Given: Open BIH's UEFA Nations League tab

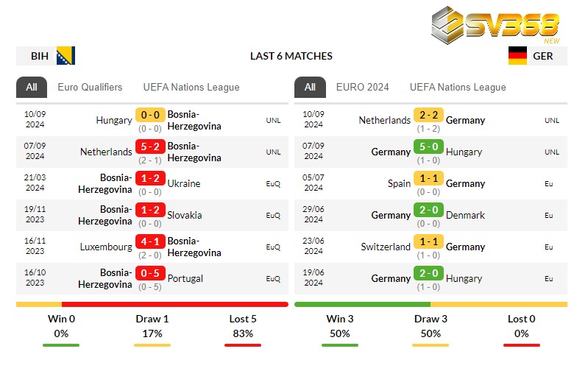Looking at the screenshot, I should pyautogui.click(x=191, y=87).
